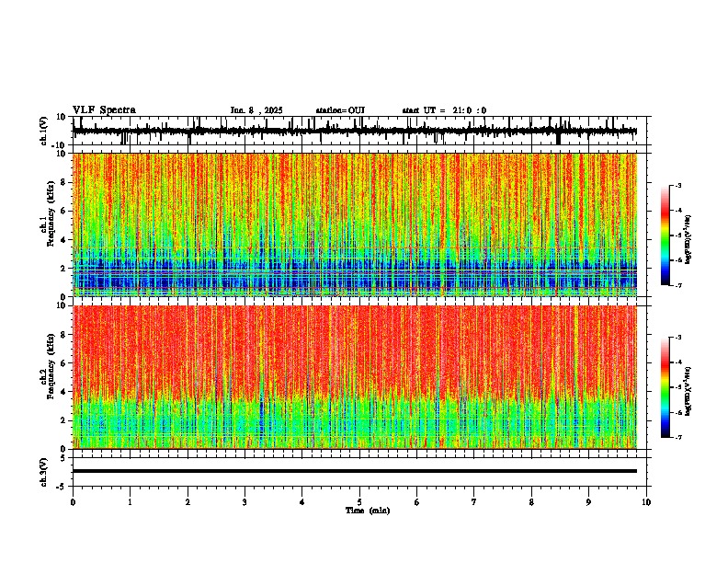Image resolution: width=728 pixels, height=563 pixels.
Task: Click the "start UT = 21:0:0" text
Action: tap(444, 110)
